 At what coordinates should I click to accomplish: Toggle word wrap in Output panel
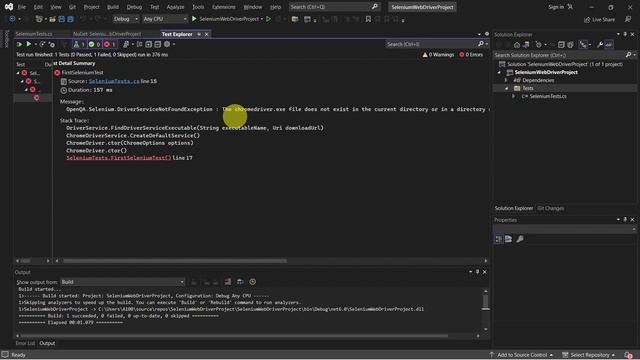point(240,282)
